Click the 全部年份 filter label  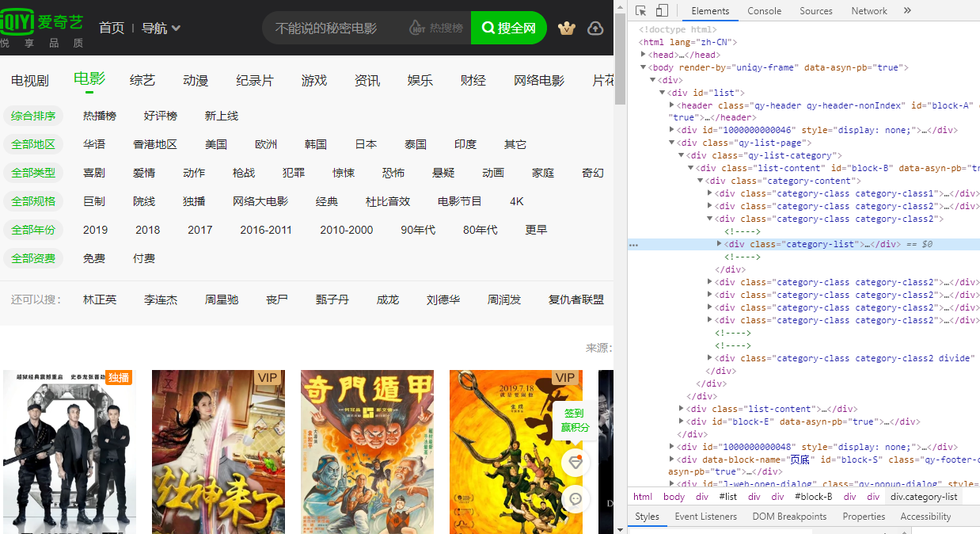33,230
